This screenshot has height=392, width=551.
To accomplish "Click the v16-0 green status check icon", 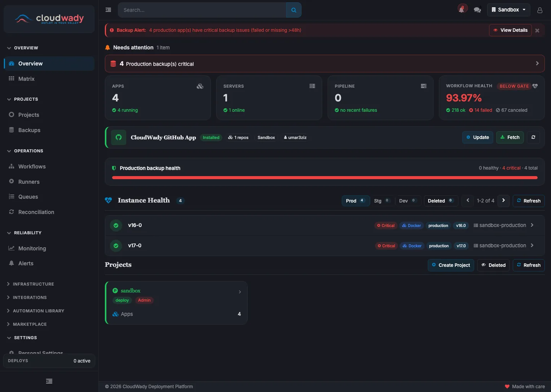I will pyautogui.click(x=116, y=225).
